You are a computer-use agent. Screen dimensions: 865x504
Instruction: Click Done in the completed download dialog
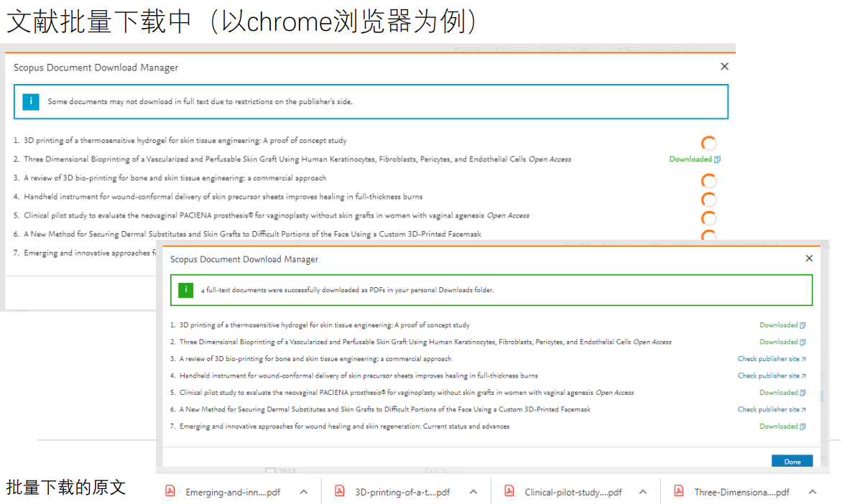pyautogui.click(x=792, y=461)
